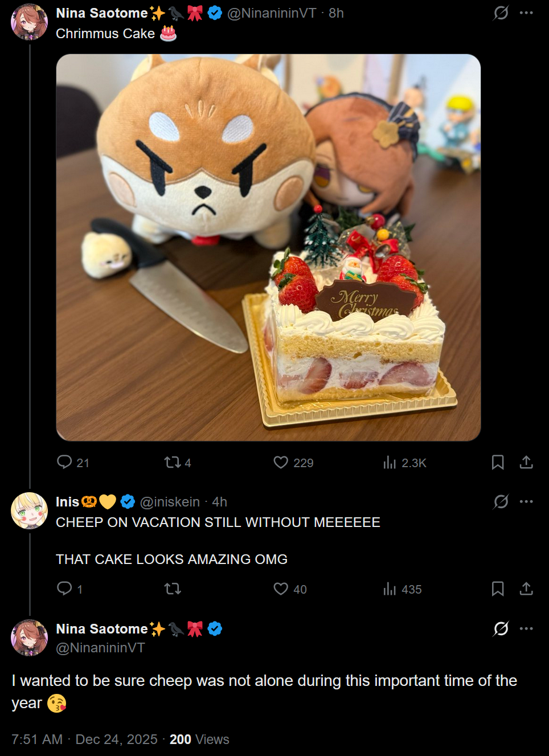Share Inis's reply
The image size is (549, 756).
[x=526, y=589]
